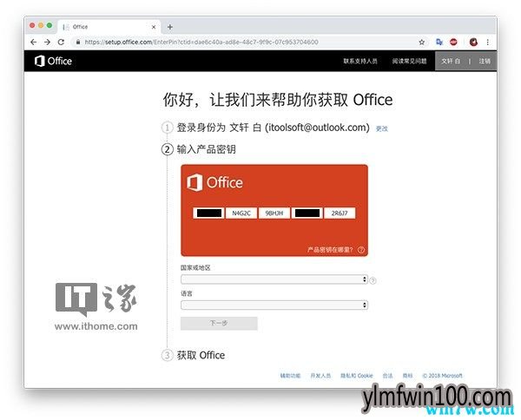This screenshot has width=521, height=420.
Task: Go back with the browser back arrow
Action: pyautogui.click(x=33, y=43)
